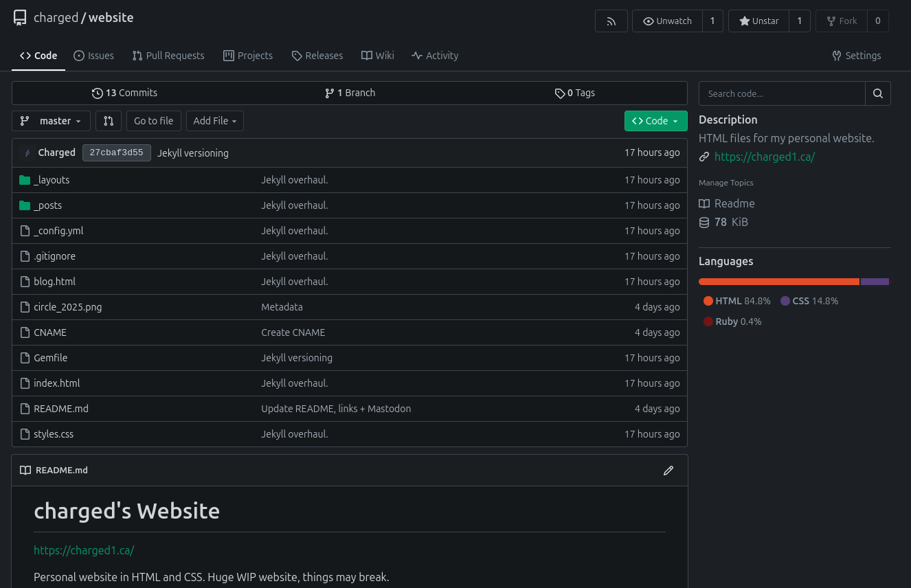911x588 pixels.
Task: Open the master branch dropdown
Action: pyautogui.click(x=51, y=121)
